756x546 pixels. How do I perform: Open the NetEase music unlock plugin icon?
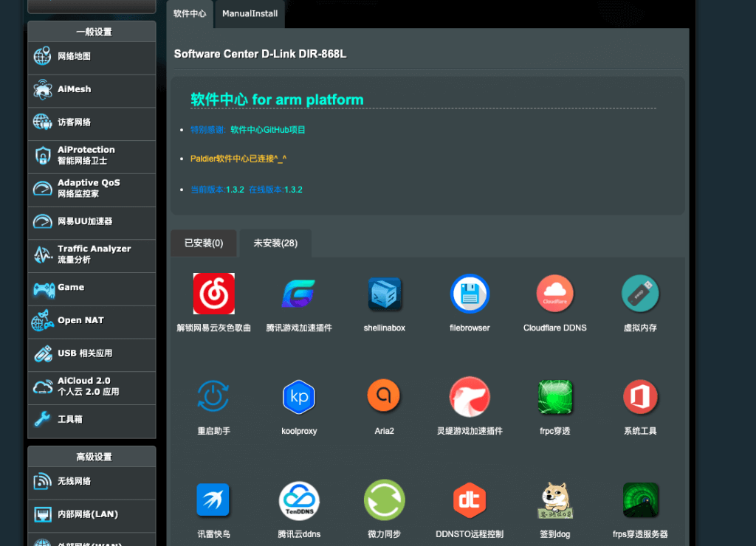[213, 294]
